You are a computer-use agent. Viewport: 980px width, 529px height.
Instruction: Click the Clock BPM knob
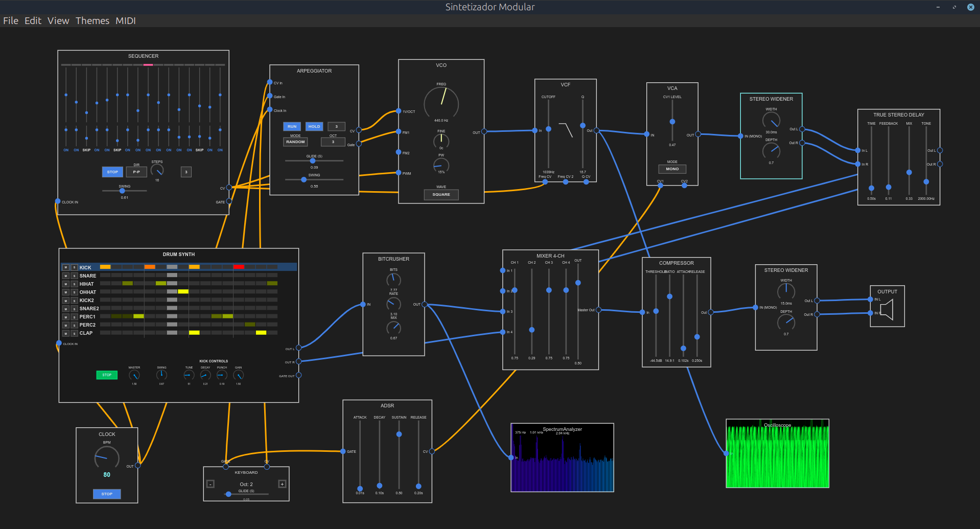tap(107, 457)
